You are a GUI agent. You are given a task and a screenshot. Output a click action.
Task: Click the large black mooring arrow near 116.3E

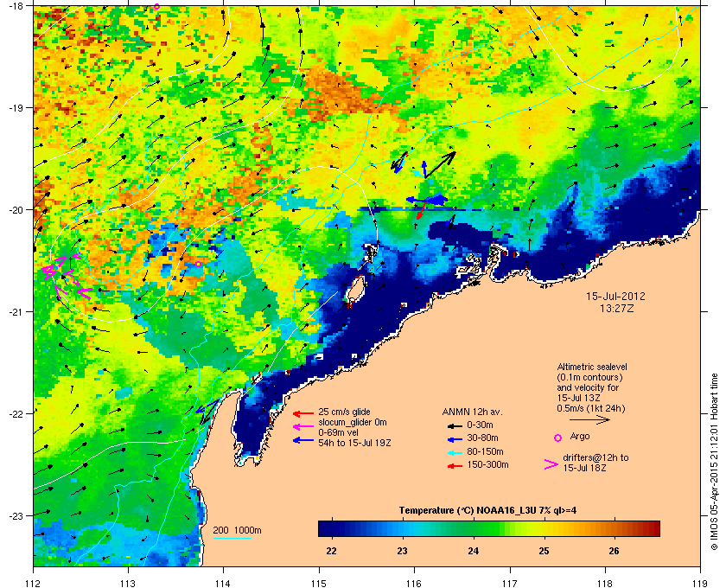(440, 165)
